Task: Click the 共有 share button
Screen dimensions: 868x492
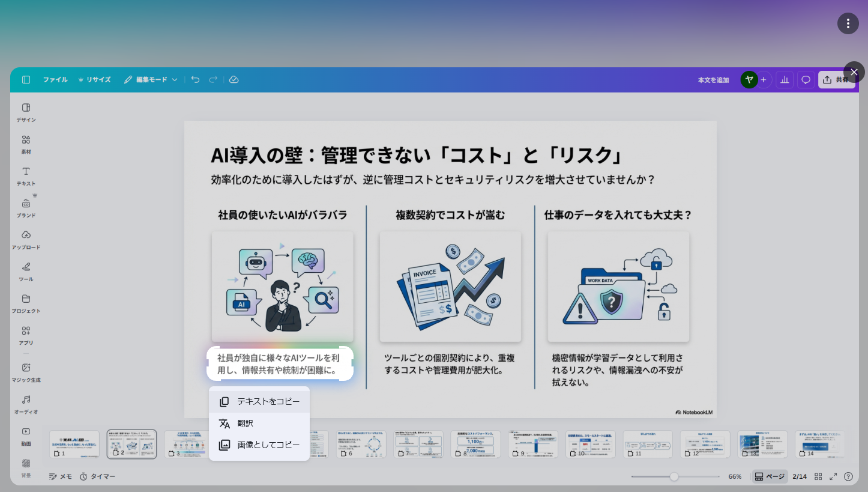Action: 837,79
